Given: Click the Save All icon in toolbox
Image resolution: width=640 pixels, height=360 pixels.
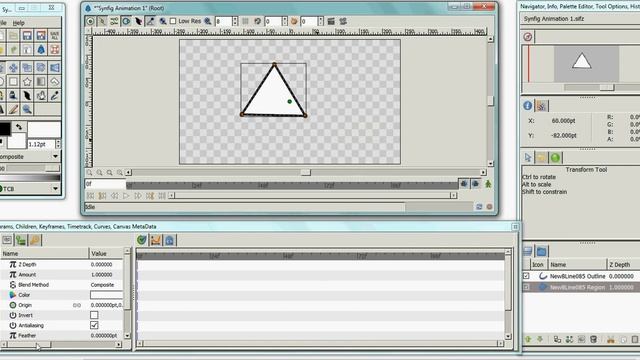Looking at the screenshot, I should pyautogui.click(x=54, y=36).
